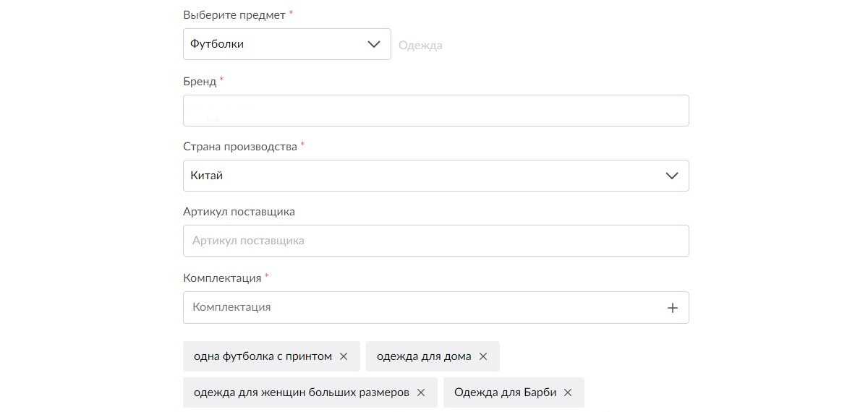Click the grey 'Одежда' category text
Viewport: 868px width, 412px height.
pos(420,46)
